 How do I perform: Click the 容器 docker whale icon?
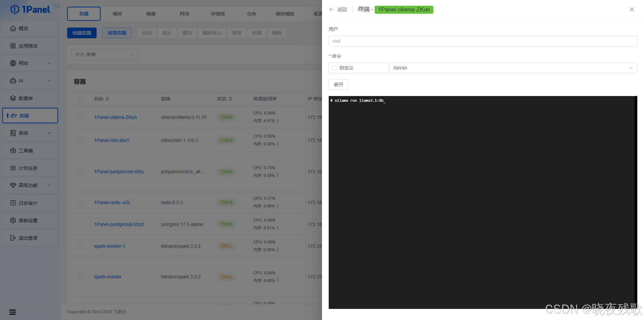pos(14,116)
